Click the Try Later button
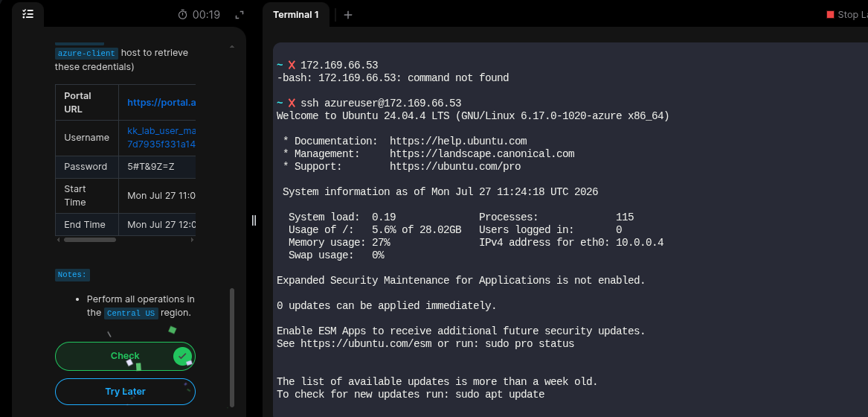The width and height of the screenshot is (868, 417). click(125, 392)
